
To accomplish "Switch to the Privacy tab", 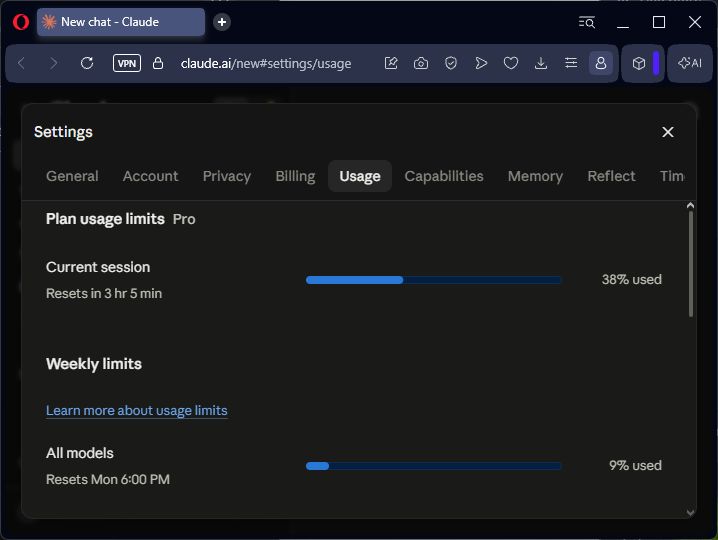I will [227, 176].
